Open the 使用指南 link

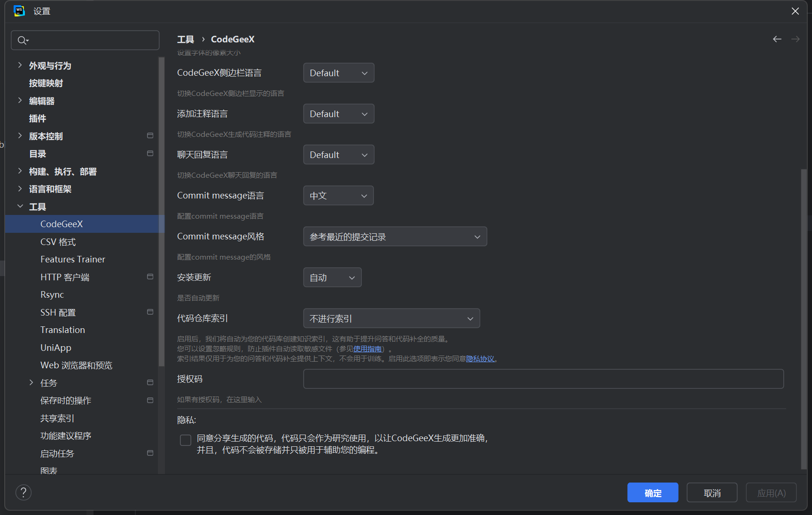pyautogui.click(x=367, y=349)
